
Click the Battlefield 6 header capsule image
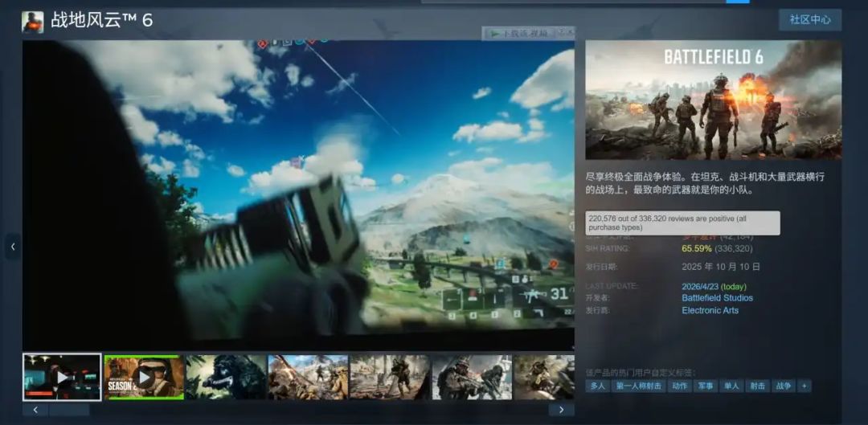pyautogui.click(x=714, y=100)
